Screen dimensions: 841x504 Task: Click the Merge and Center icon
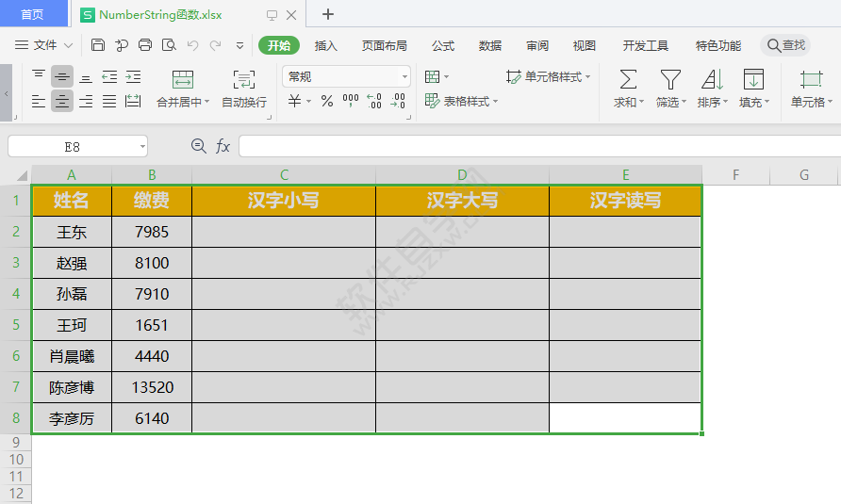(x=183, y=79)
